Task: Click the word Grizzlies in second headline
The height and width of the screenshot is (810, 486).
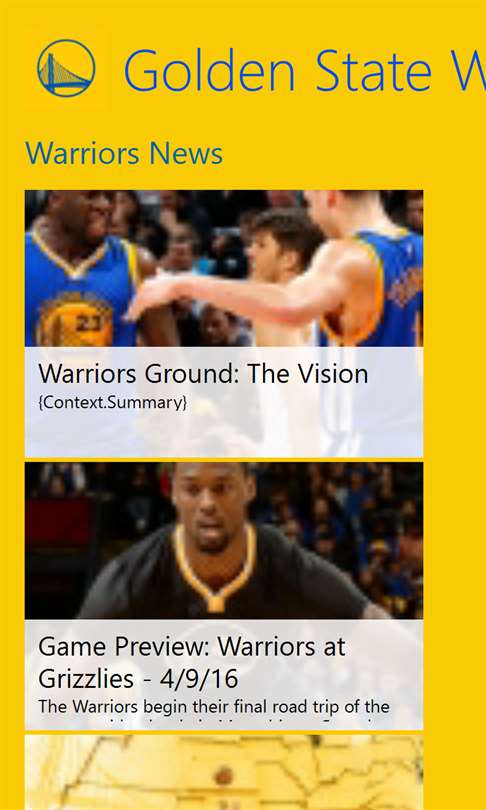Action: coord(86,679)
